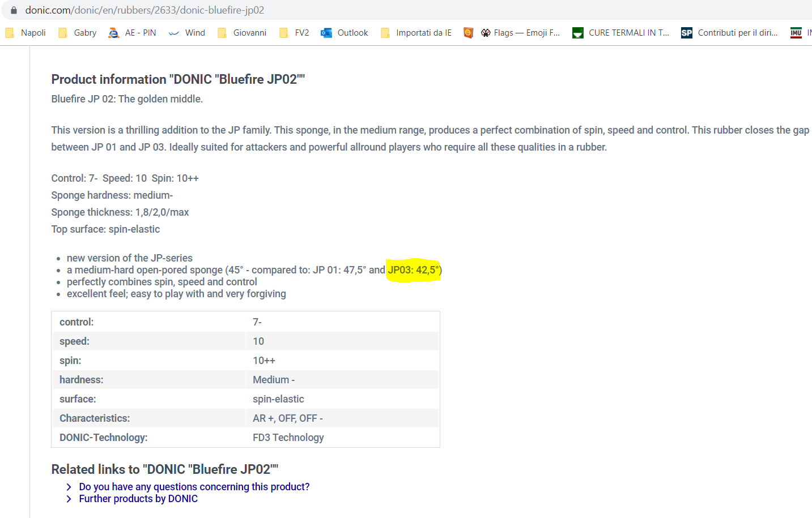Click the 'Characteristics:' table label
This screenshot has width=812, height=518.
tap(95, 418)
